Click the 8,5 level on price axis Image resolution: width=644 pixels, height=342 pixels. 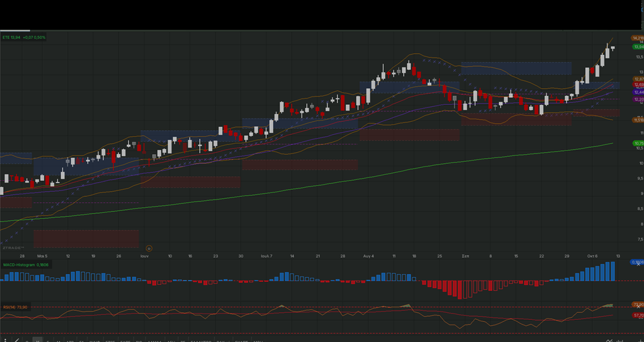(641, 209)
